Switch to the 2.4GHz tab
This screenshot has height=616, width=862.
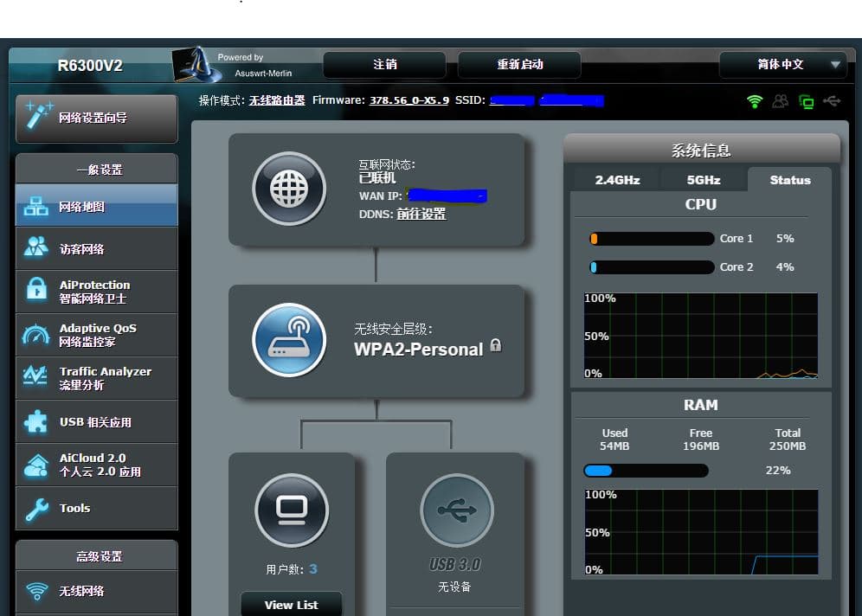617,180
